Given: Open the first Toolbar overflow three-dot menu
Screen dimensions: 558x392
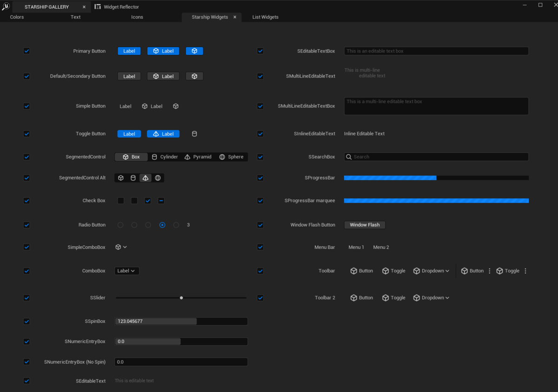Looking at the screenshot, I should pos(489,271).
